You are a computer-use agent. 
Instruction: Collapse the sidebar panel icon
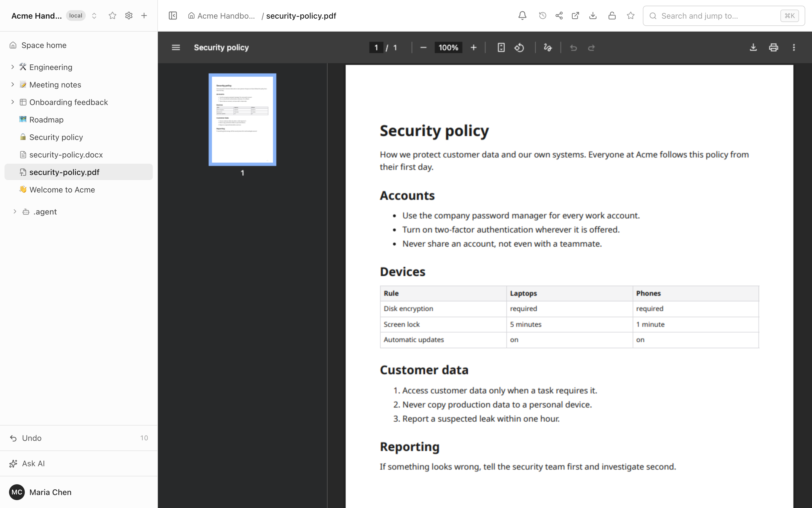[173, 16]
